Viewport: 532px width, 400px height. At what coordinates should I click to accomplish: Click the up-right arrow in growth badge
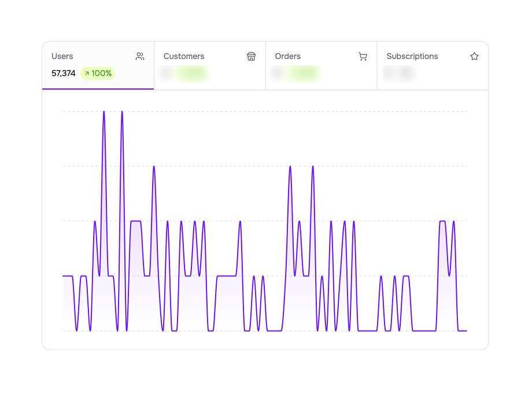click(x=87, y=73)
